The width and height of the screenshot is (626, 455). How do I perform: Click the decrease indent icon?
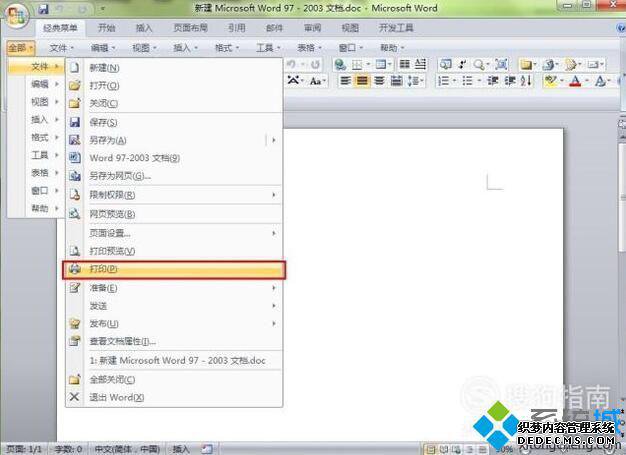click(x=493, y=81)
